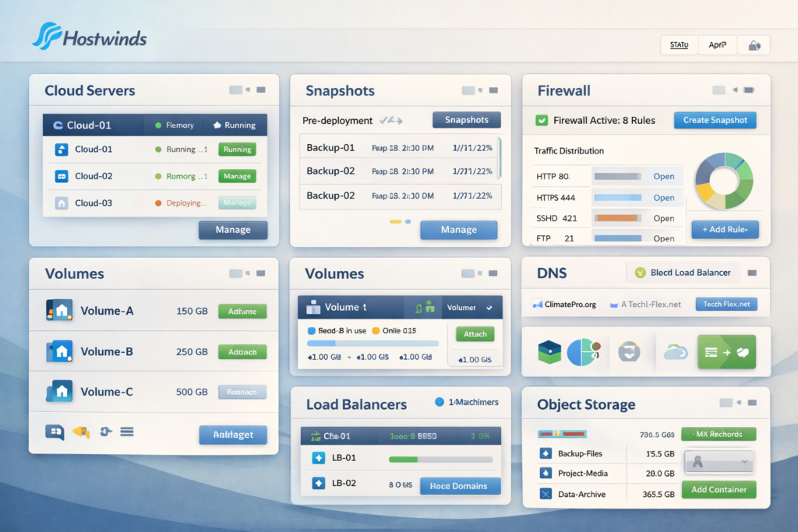Click the LB-01 load balancer icon
Screen dimensions: 798x532
point(319,459)
